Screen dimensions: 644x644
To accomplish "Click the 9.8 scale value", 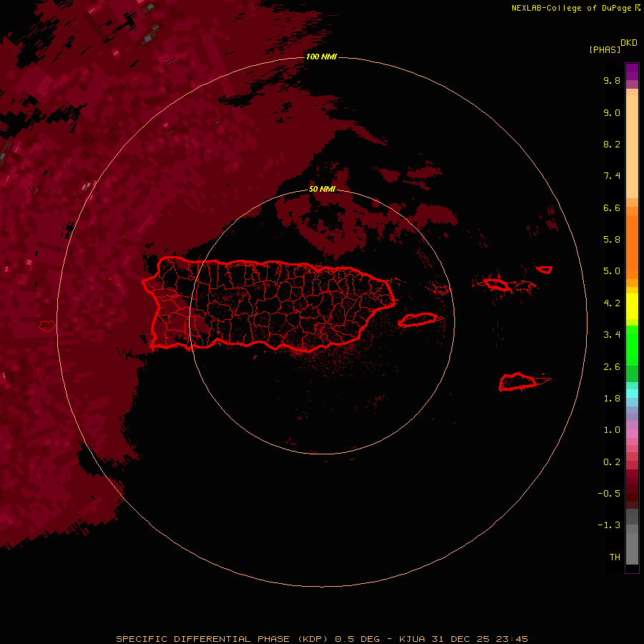I will [612, 80].
